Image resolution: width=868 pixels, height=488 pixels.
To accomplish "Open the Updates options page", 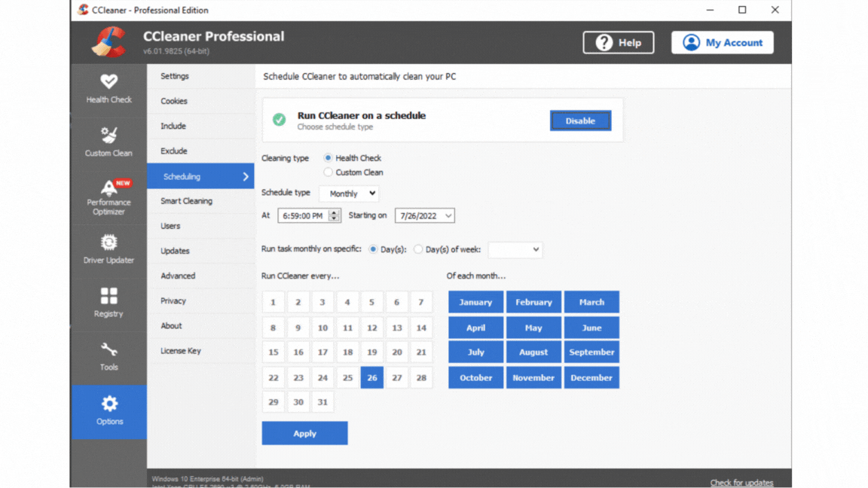I will pyautogui.click(x=200, y=251).
